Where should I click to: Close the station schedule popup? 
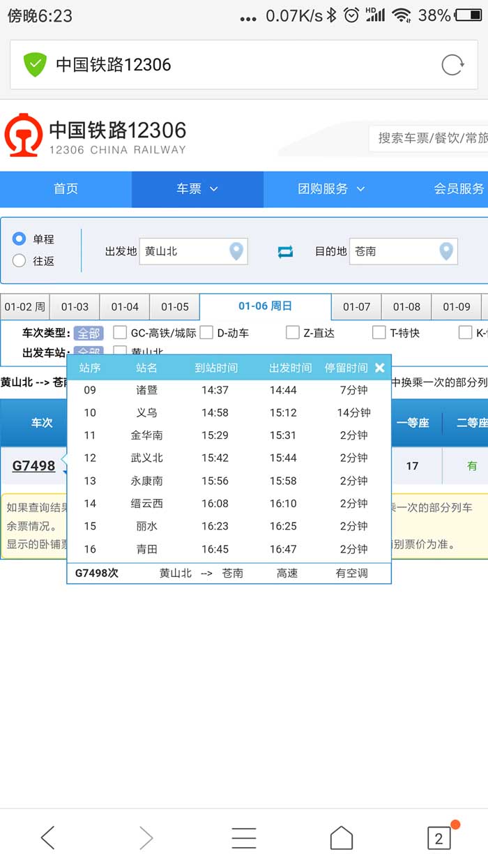pos(380,368)
